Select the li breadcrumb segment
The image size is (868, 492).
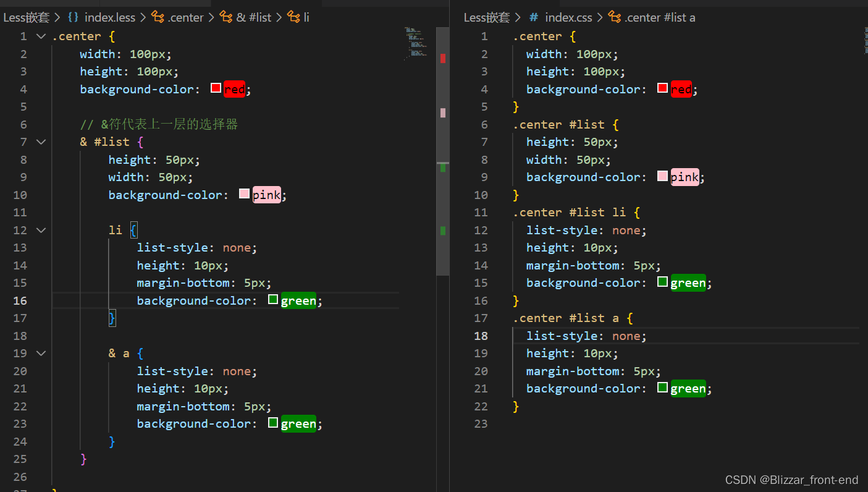pyautogui.click(x=306, y=17)
